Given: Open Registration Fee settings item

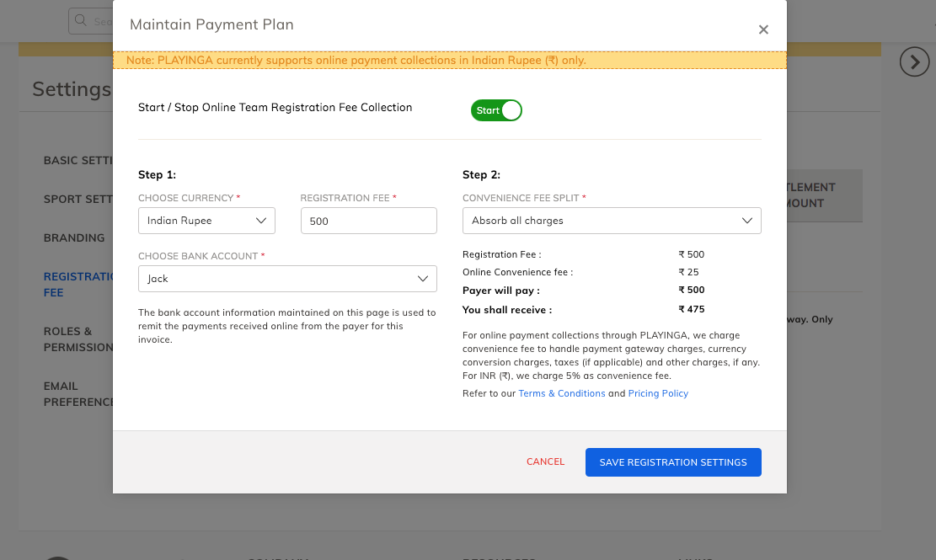Looking at the screenshot, I should (x=78, y=285).
